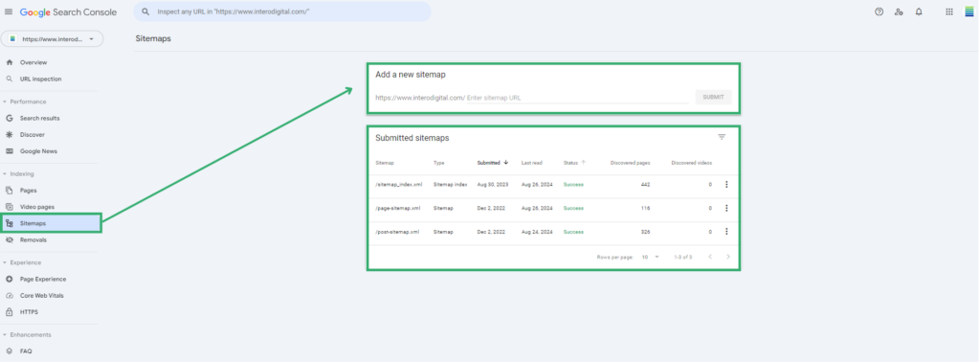
Task: Open the property selector dropdown
Action: coord(52,38)
